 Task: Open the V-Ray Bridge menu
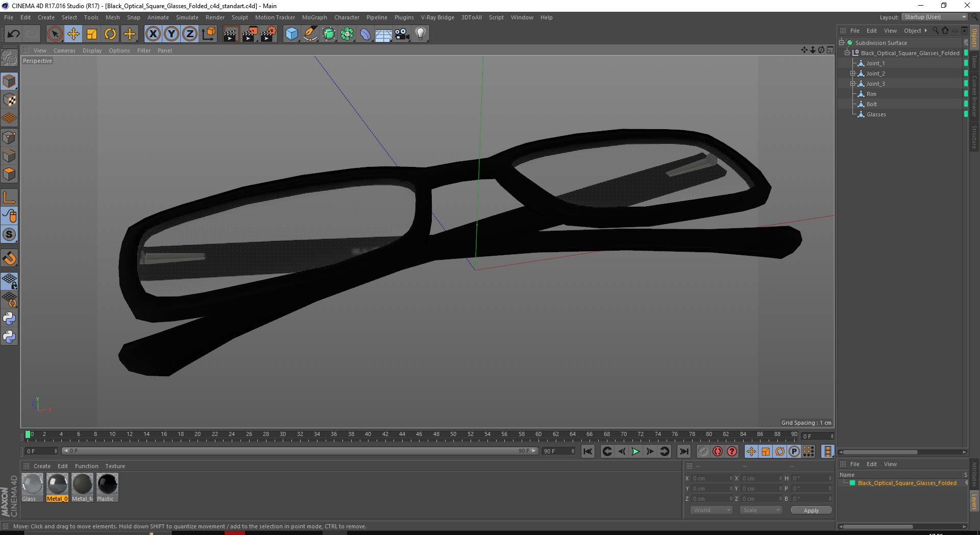(x=437, y=17)
